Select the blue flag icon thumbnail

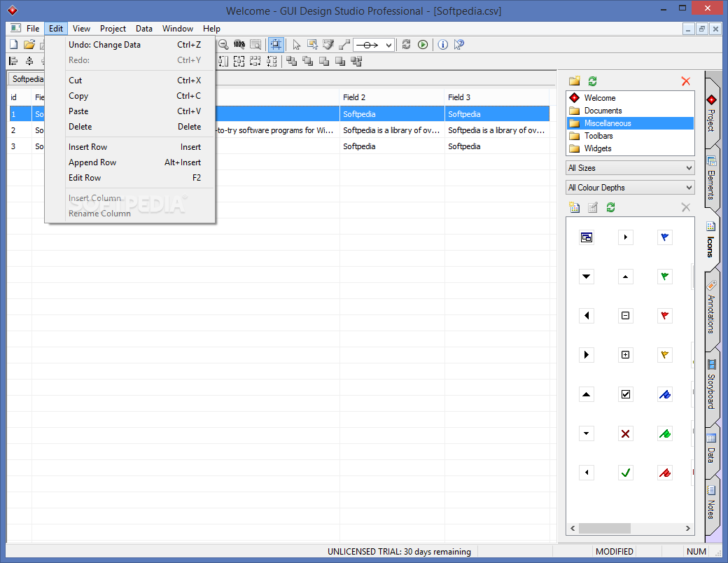point(665,237)
